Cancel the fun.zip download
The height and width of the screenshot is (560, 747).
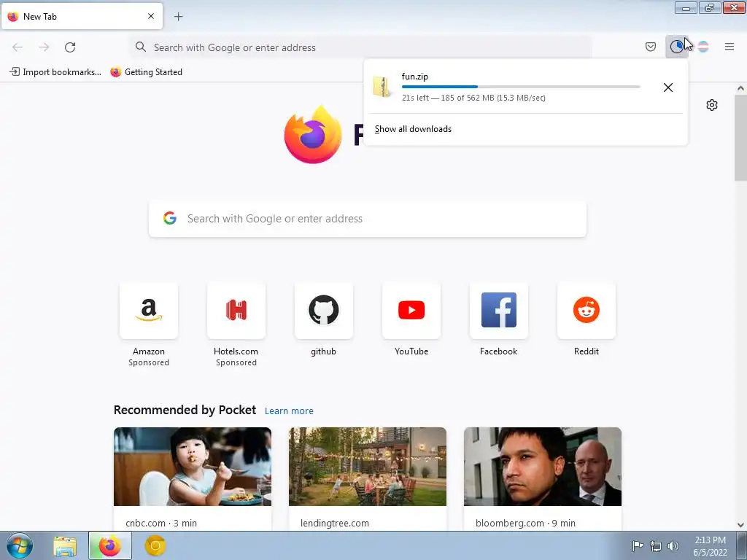tap(668, 87)
